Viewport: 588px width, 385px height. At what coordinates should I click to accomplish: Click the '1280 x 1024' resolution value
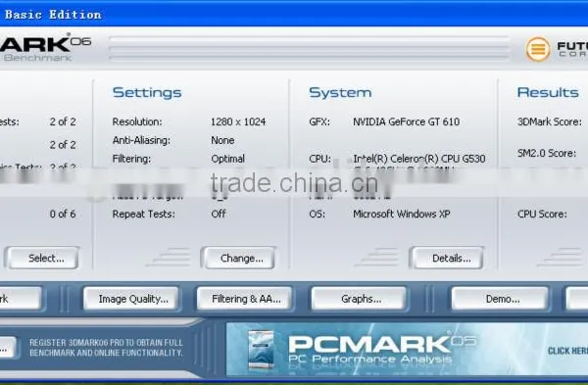[x=238, y=121]
